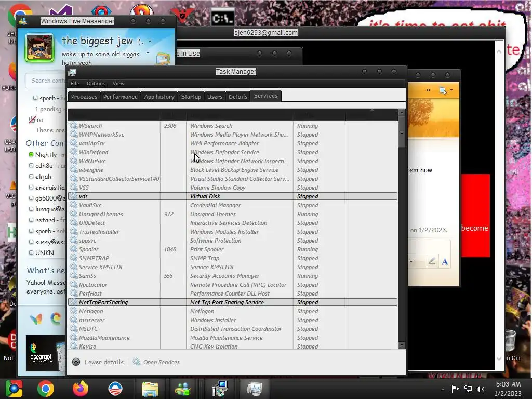
Task: Click the VaultSvc service gear icon
Action: [74, 205]
